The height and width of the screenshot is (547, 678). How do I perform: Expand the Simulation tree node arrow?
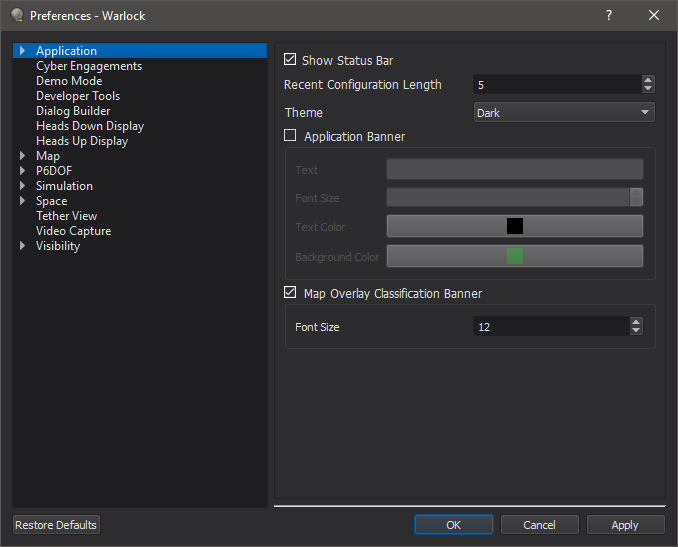click(22, 186)
